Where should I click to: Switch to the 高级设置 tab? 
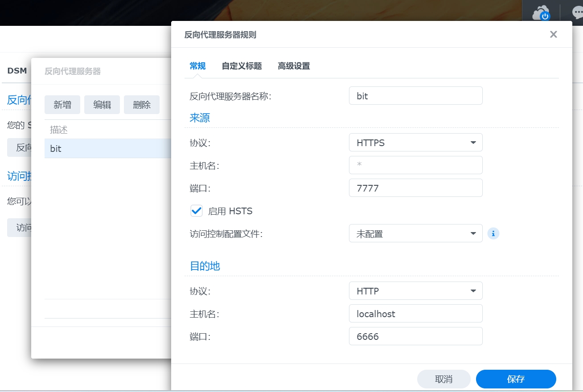[x=293, y=65]
